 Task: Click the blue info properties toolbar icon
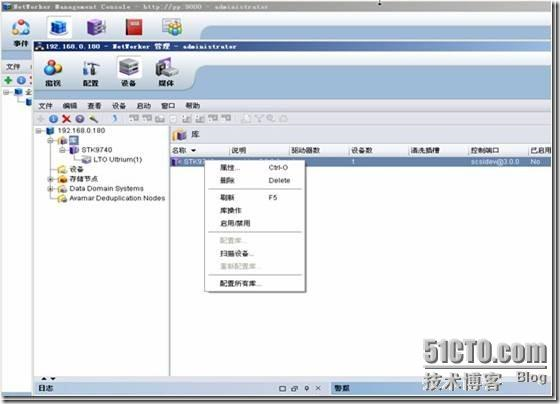pos(54,119)
